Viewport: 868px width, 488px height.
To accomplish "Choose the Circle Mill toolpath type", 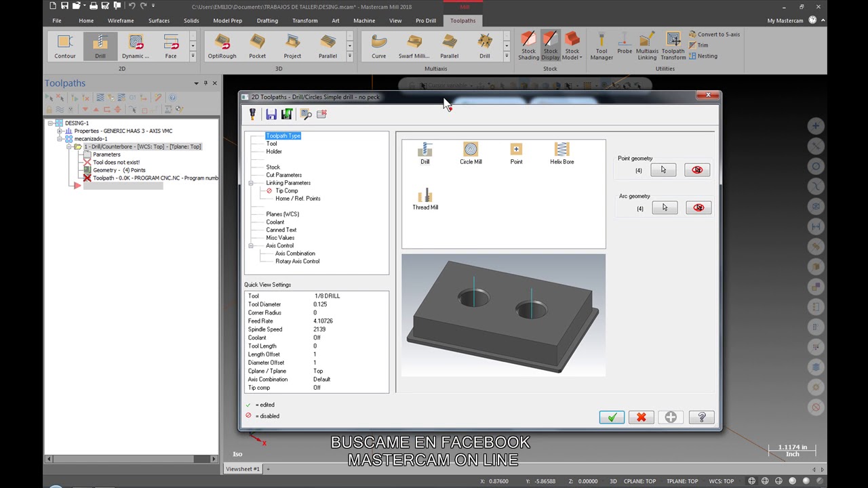I will click(x=471, y=153).
